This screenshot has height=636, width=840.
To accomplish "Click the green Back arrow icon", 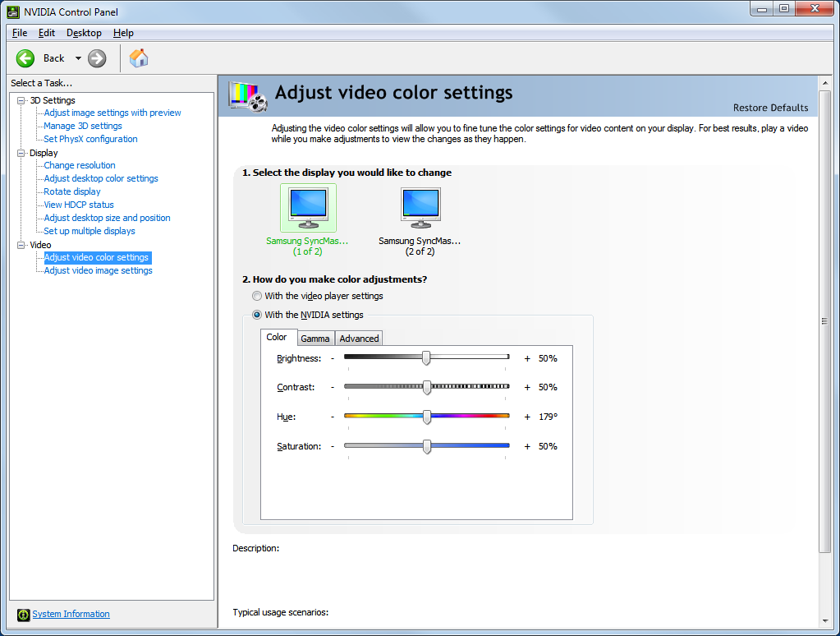I will tap(25, 58).
